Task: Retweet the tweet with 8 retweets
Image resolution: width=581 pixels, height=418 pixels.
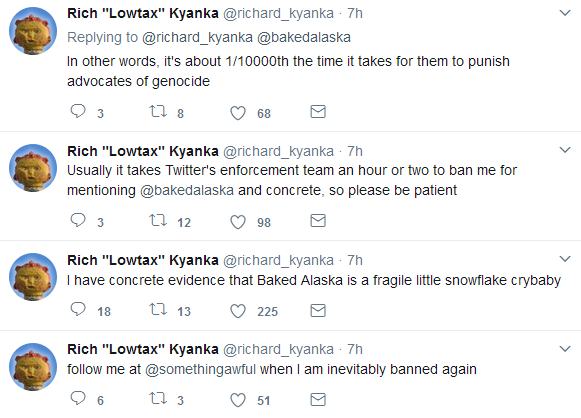Action: coord(158,111)
